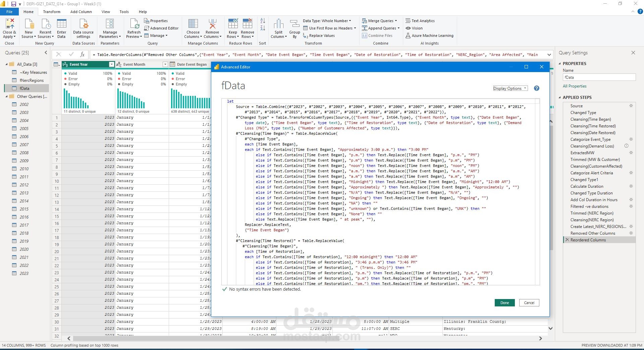Open Display Options dropdown in editor
644x350 pixels.
[x=510, y=88]
